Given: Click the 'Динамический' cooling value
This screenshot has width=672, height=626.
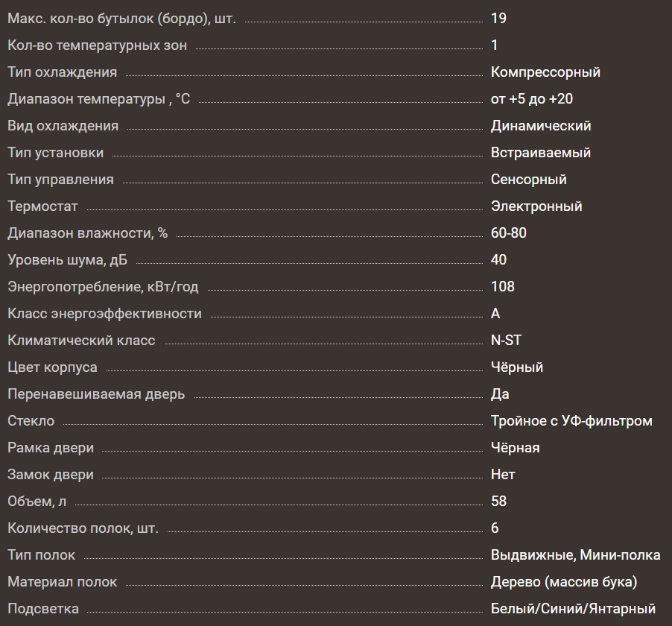Looking at the screenshot, I should 541,126.
